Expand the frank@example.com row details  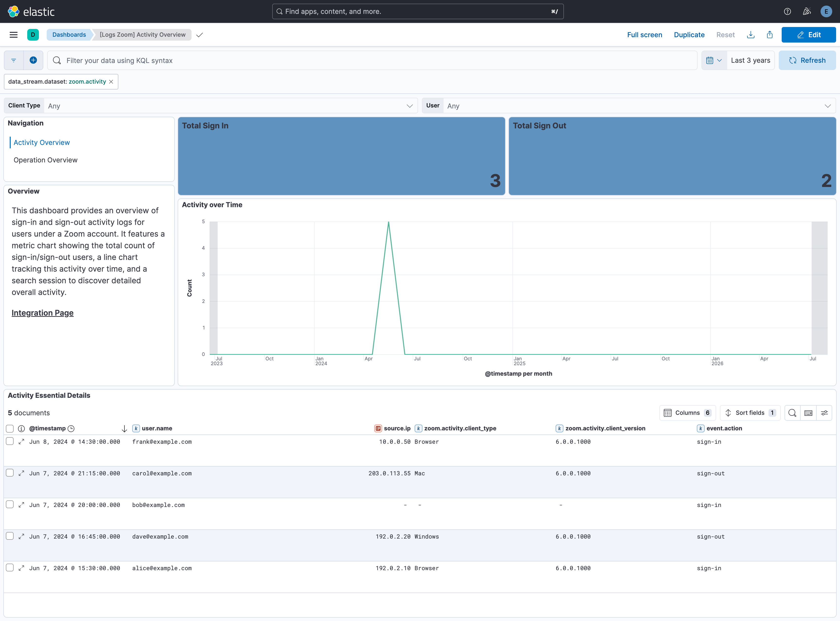point(21,442)
